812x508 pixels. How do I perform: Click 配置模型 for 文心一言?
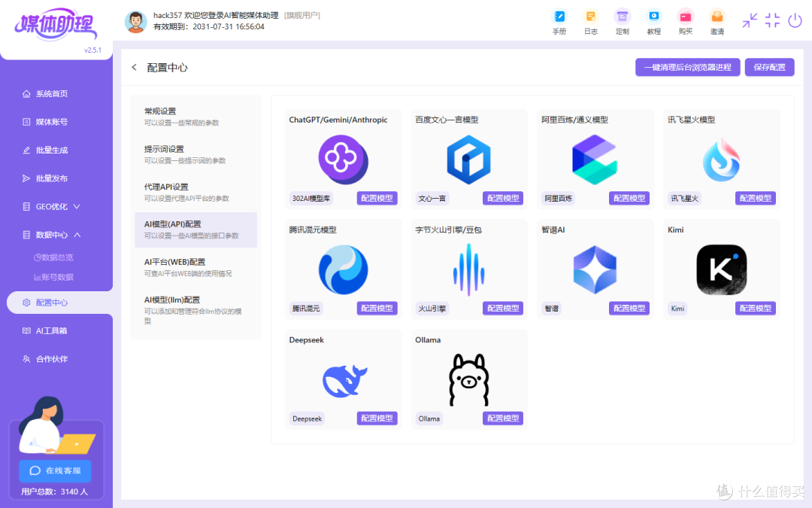coord(503,198)
